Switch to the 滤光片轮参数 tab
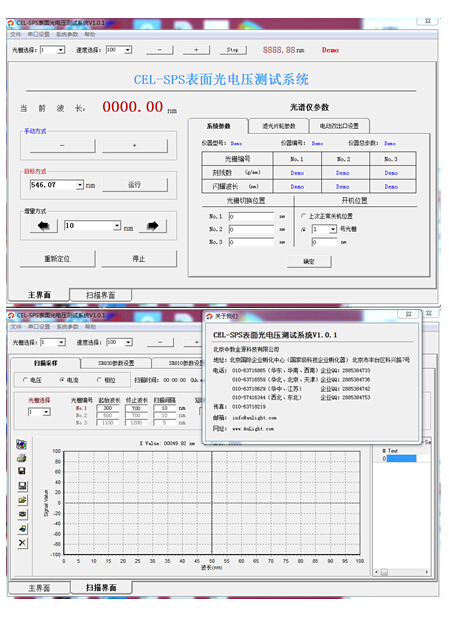Image resolution: width=449 pixels, height=618 pixels. [x=279, y=126]
